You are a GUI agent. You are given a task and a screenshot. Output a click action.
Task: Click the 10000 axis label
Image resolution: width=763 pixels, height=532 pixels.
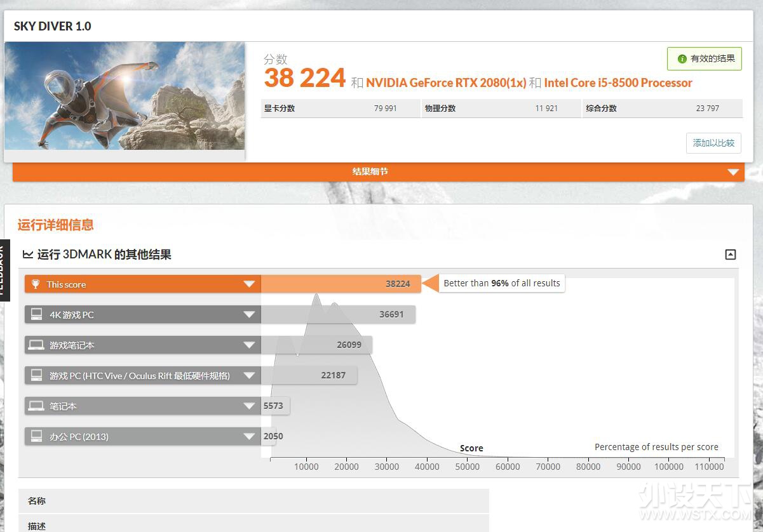(x=306, y=467)
